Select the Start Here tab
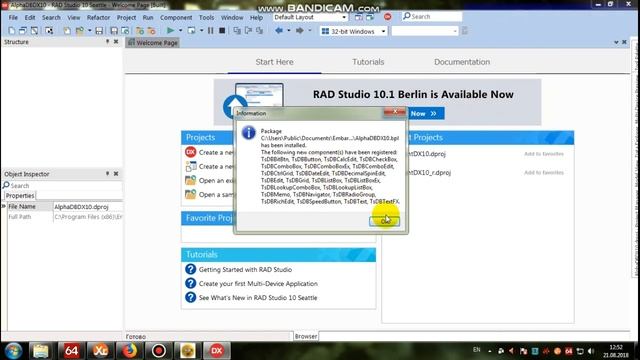Image resolution: width=640 pixels, height=360 pixels. (x=274, y=62)
